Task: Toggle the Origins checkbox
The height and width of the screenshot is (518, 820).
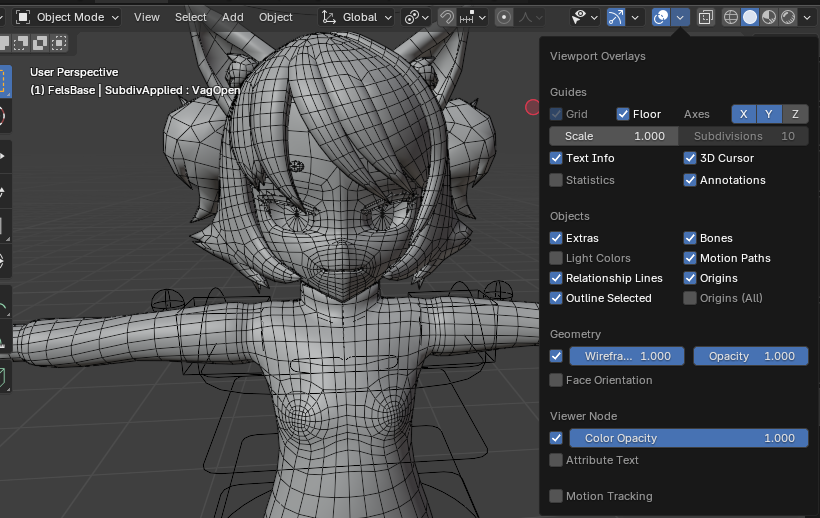Action: [690, 278]
